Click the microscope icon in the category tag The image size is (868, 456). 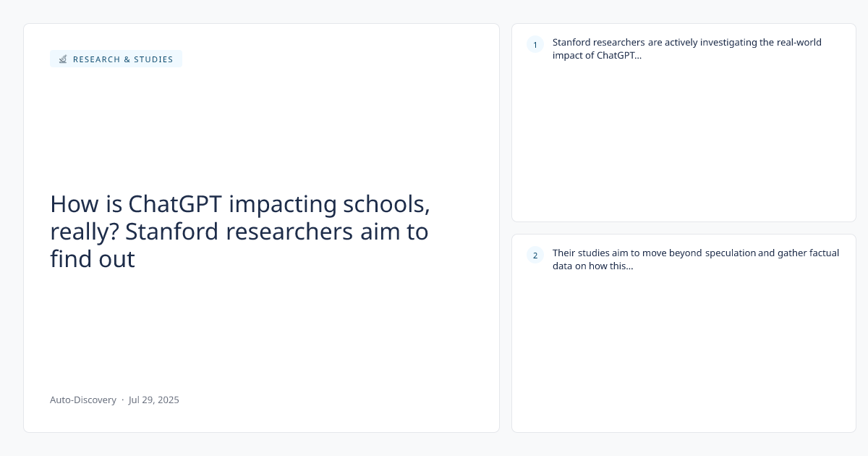point(63,59)
